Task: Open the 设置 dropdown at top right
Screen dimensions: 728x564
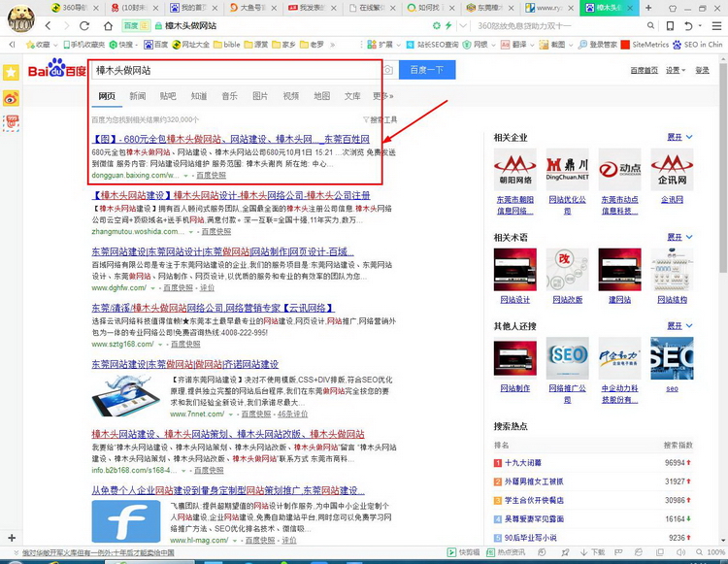Action: [676, 70]
